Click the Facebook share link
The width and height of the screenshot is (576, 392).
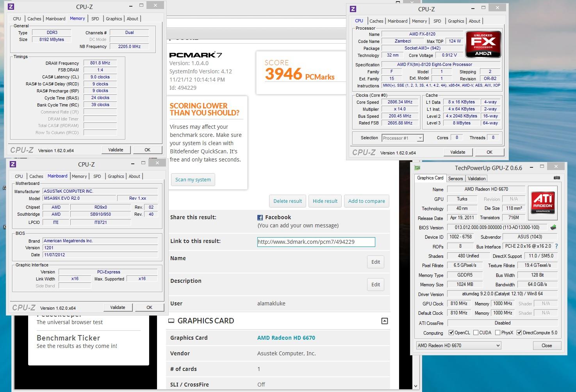tap(278, 217)
